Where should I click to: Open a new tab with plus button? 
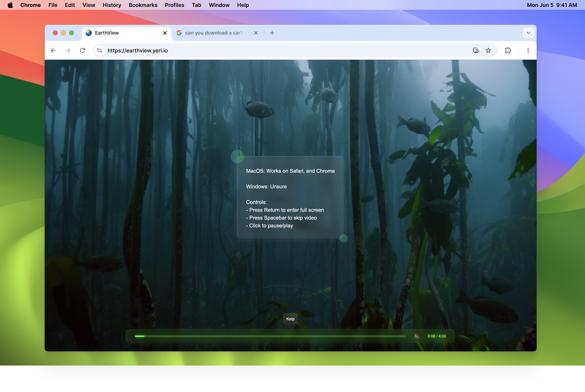(272, 33)
